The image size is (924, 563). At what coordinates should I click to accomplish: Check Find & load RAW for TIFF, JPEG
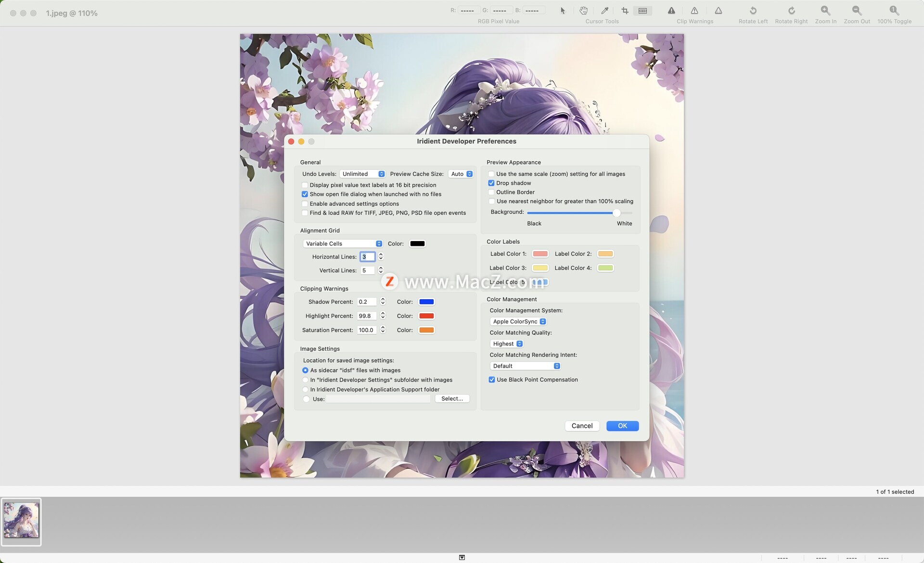pyautogui.click(x=305, y=213)
